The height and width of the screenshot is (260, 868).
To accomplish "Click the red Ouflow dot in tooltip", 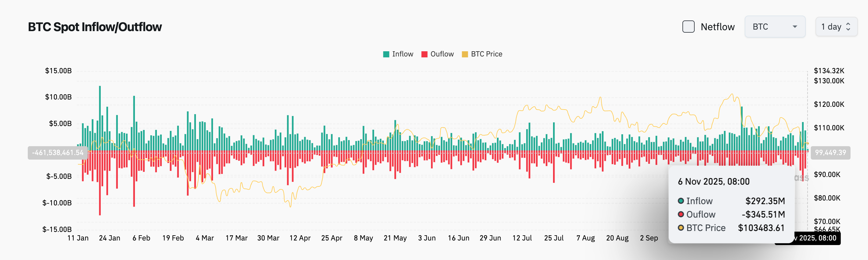I will coord(681,215).
